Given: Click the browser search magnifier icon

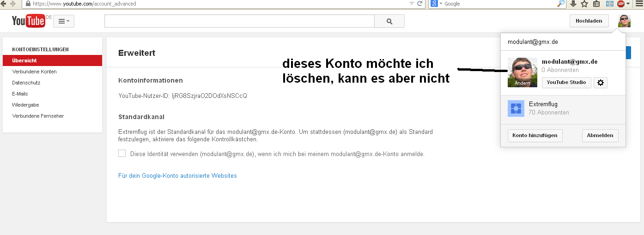Looking at the screenshot, I should click(561, 4).
